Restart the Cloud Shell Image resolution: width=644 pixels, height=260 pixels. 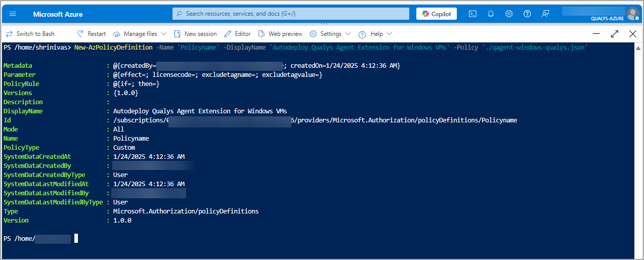[x=92, y=34]
